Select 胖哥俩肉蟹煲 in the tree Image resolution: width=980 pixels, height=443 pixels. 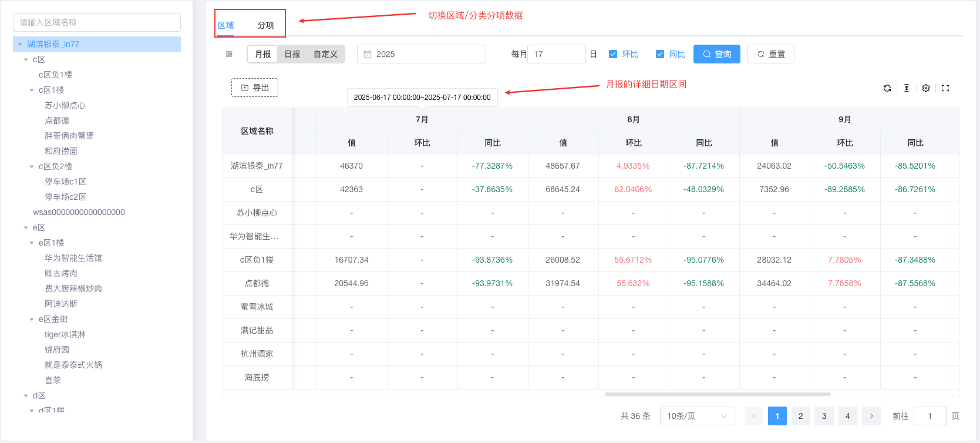click(x=69, y=136)
